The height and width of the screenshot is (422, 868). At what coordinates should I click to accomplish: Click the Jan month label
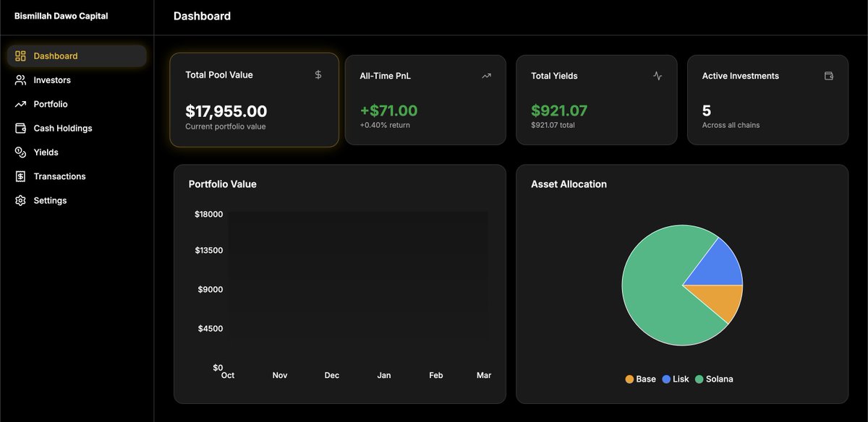384,376
